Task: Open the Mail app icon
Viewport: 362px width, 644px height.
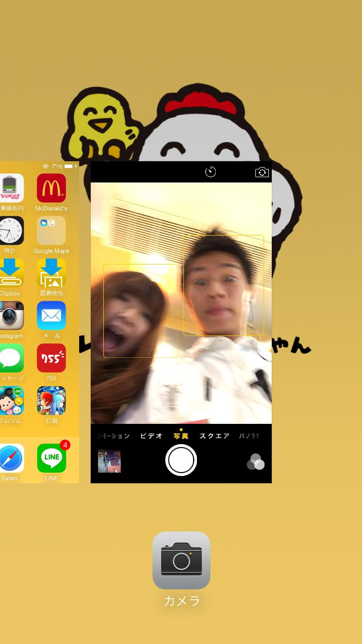Action: [x=51, y=316]
